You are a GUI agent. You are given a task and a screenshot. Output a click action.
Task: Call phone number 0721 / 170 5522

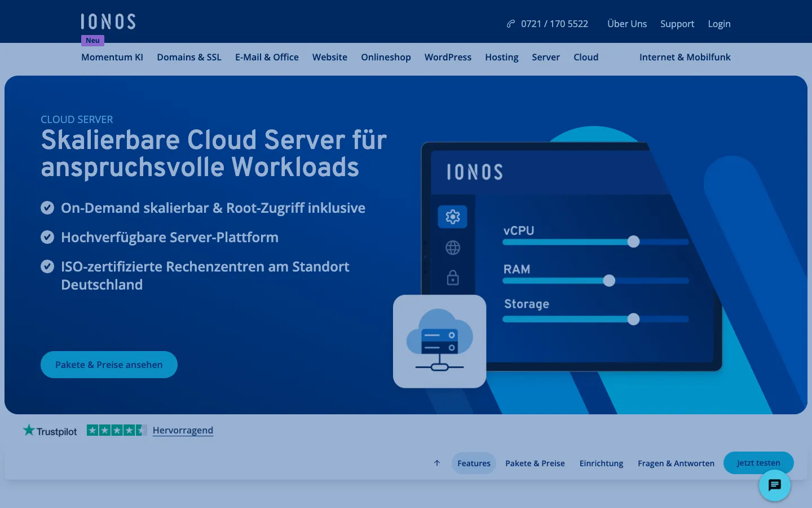[554, 24]
